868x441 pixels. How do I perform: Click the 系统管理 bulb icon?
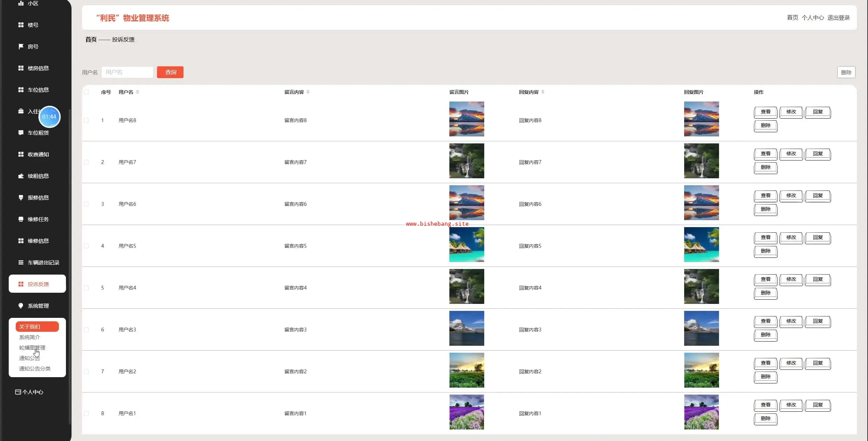(x=21, y=306)
